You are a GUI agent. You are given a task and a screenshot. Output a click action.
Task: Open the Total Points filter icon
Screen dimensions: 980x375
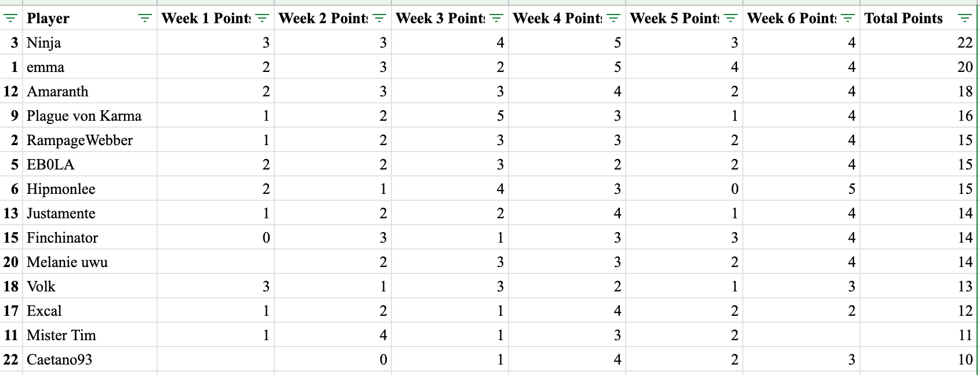(964, 19)
